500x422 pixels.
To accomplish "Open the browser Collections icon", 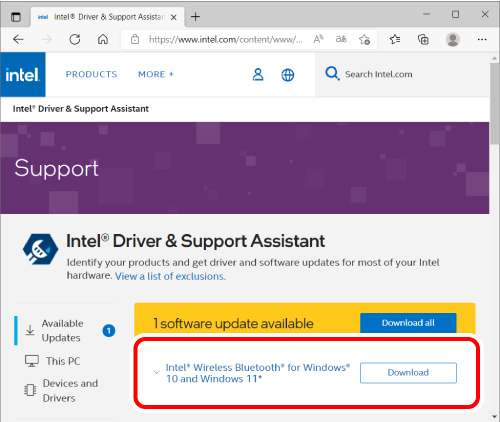I will click(423, 40).
